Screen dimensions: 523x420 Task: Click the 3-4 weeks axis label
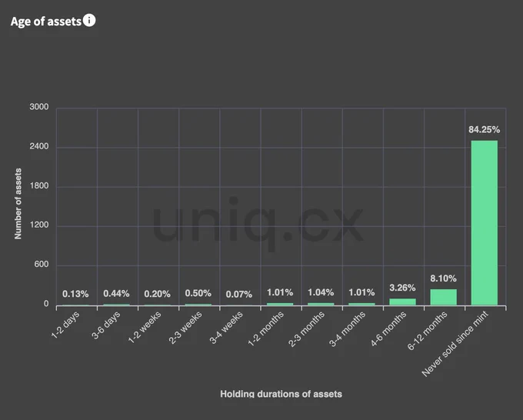coord(226,327)
